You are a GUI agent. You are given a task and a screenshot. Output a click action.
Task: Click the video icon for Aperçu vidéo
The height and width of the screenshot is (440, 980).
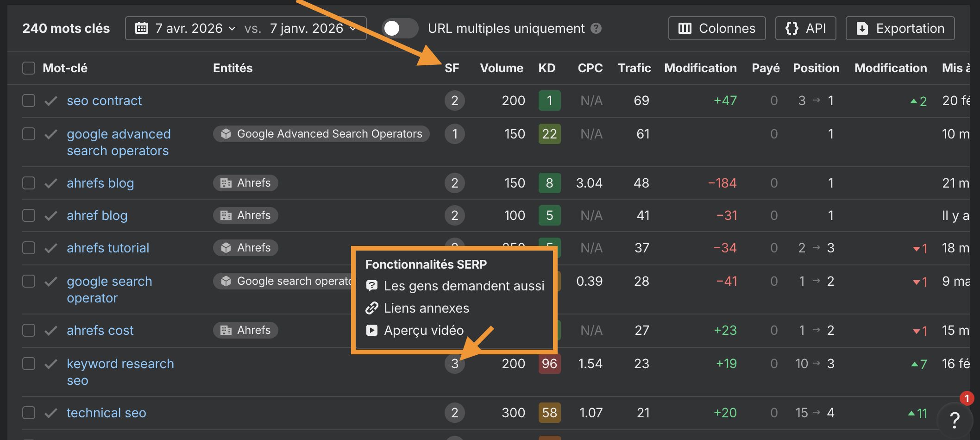tap(372, 330)
